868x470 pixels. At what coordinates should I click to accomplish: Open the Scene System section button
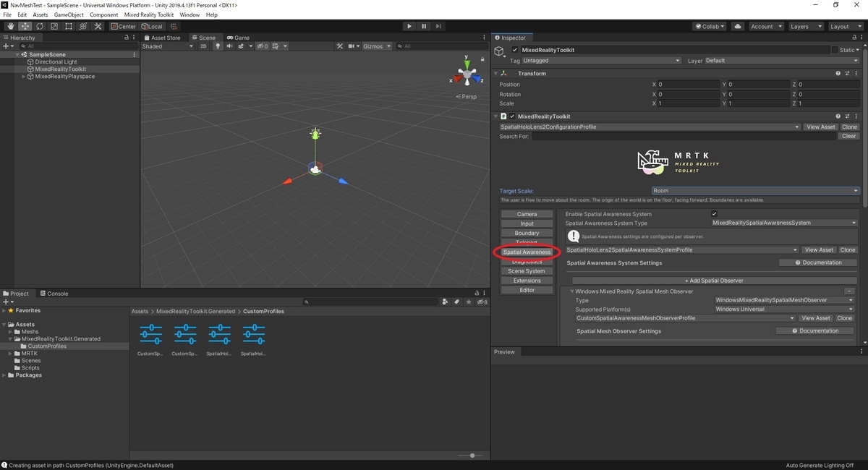527,271
